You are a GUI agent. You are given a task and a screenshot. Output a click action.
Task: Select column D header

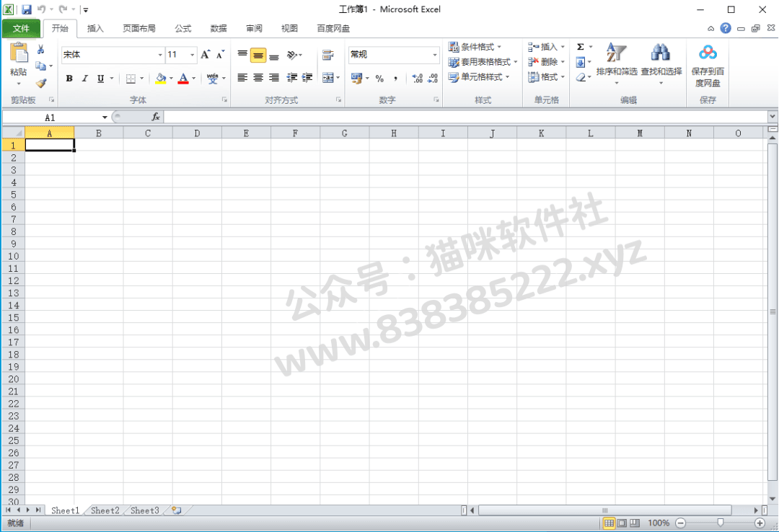tap(197, 133)
